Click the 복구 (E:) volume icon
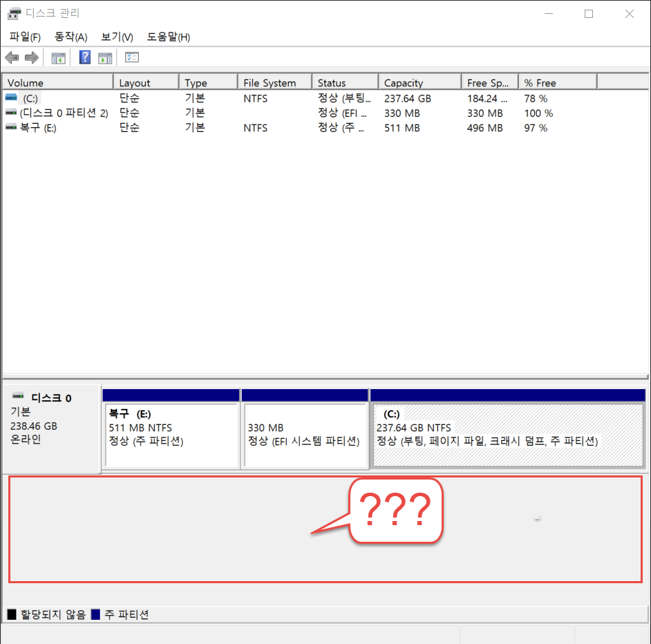 [11, 127]
